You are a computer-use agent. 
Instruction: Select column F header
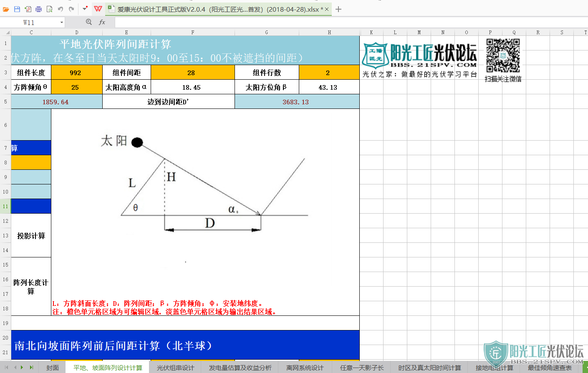[193, 32]
